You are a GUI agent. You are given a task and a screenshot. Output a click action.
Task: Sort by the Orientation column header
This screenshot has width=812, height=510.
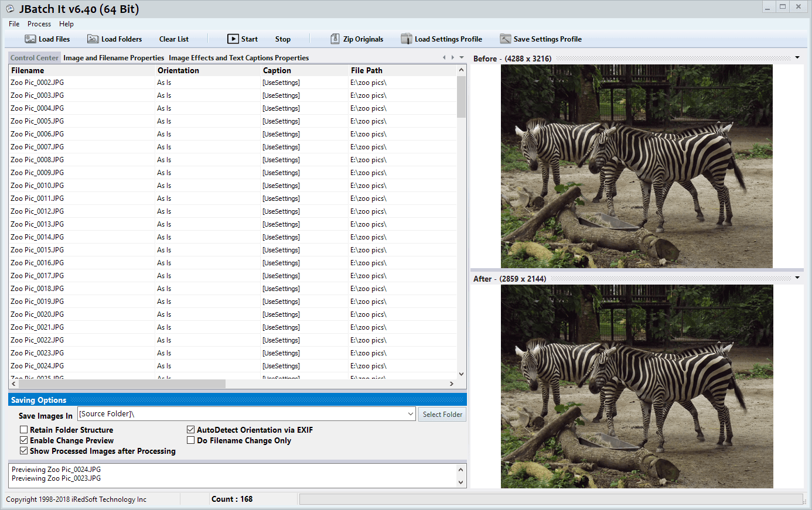[208, 70]
